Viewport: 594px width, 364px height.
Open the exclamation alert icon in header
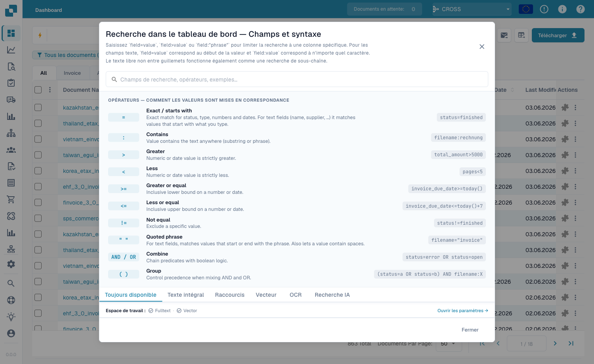click(x=544, y=9)
